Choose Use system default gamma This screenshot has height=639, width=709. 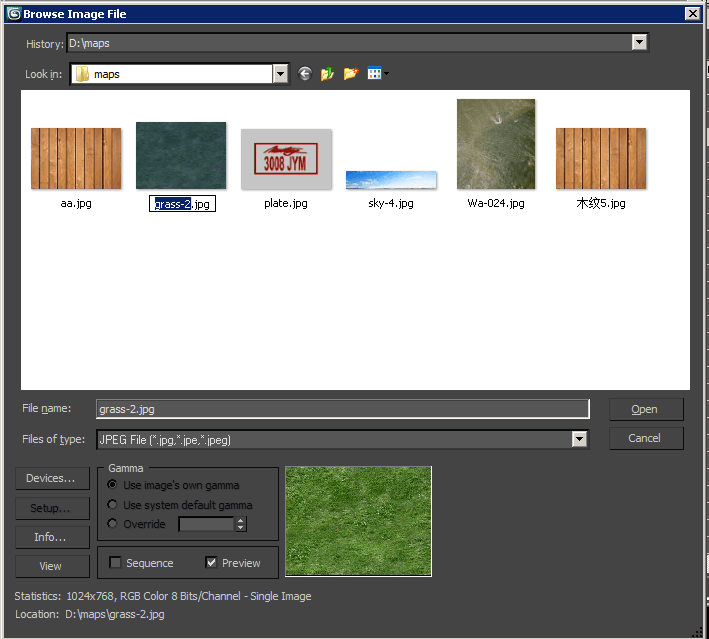point(113,505)
